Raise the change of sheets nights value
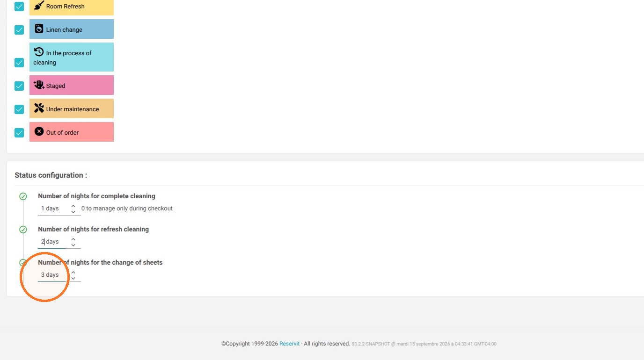Screen dimensions: 644x360 pyautogui.click(x=73, y=272)
